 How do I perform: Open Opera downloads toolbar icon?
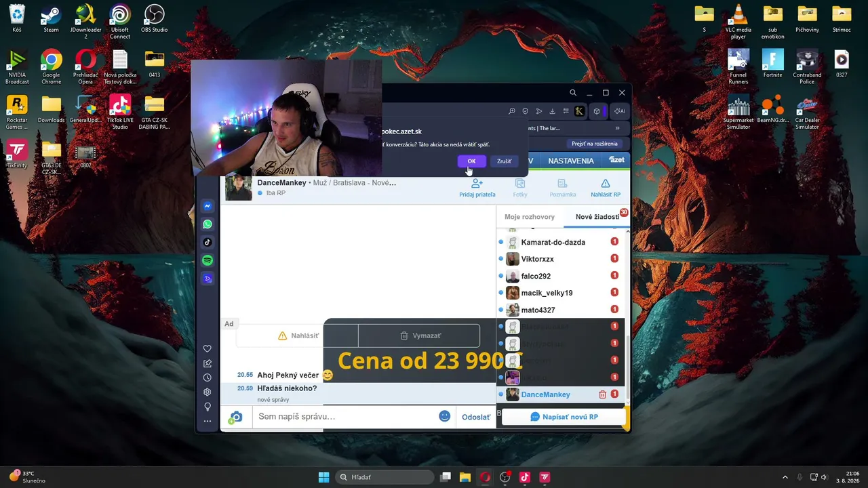click(552, 111)
